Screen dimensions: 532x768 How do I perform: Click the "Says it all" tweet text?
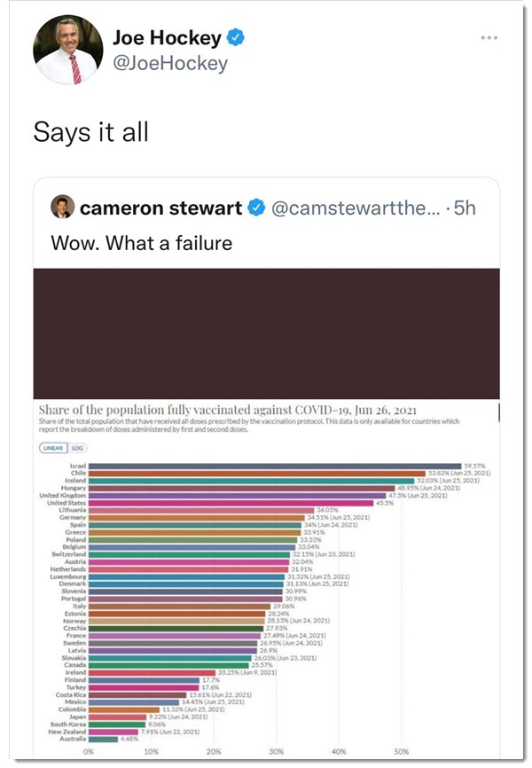point(90,132)
